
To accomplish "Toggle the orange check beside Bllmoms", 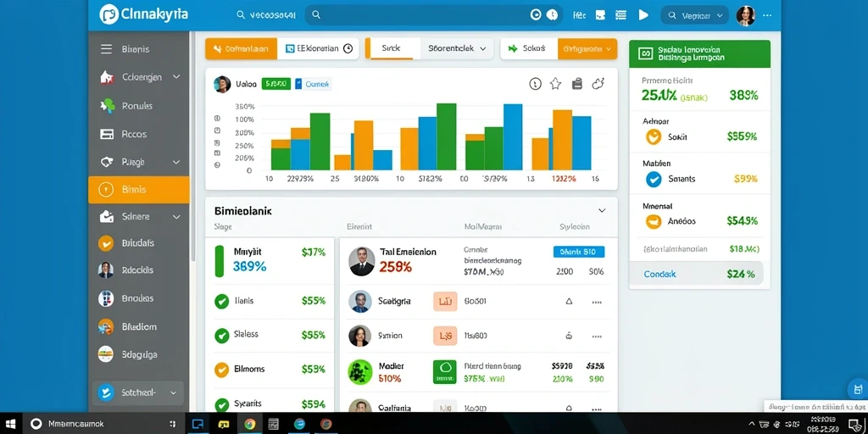I will [x=221, y=370].
